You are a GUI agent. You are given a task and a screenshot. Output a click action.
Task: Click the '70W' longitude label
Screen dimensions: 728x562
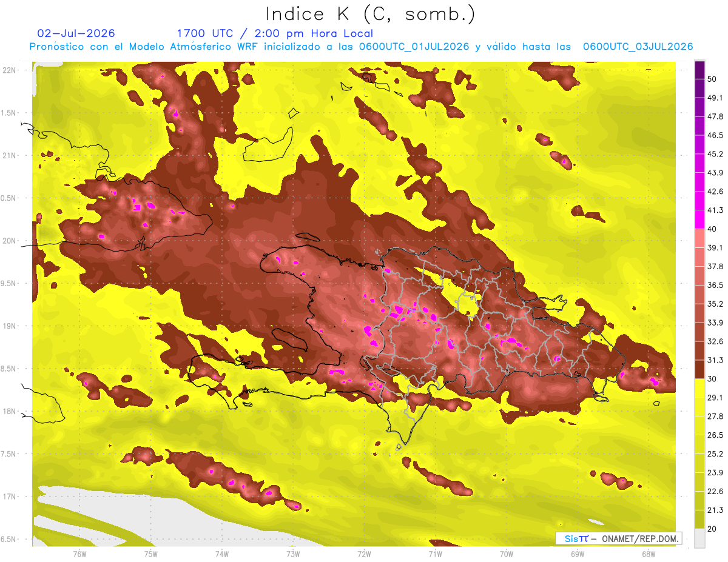point(507,554)
